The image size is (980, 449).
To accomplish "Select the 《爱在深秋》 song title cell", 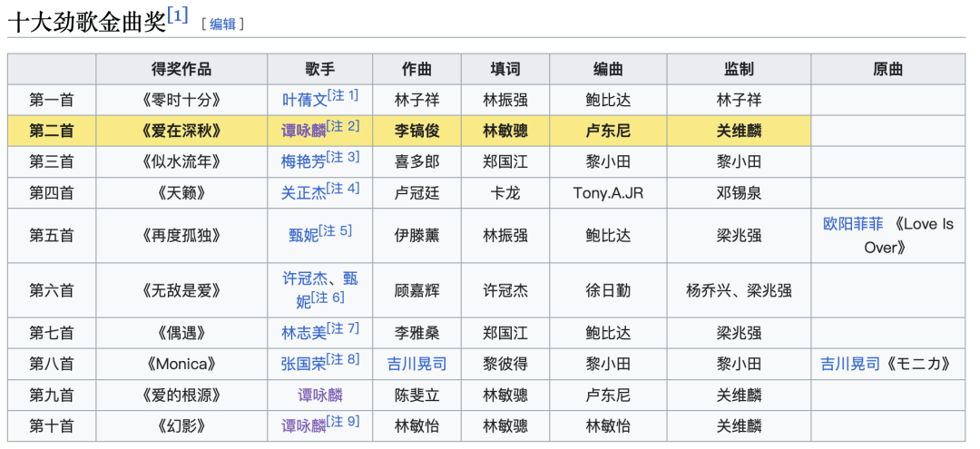I will click(181, 132).
